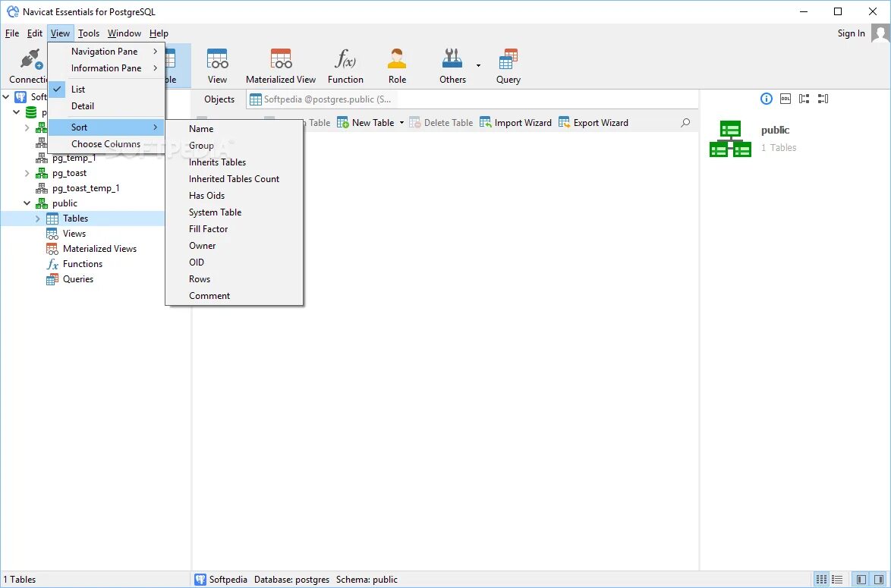Toggle information pane status bar icon
Viewport: 891px width, 588px height.
point(879,580)
